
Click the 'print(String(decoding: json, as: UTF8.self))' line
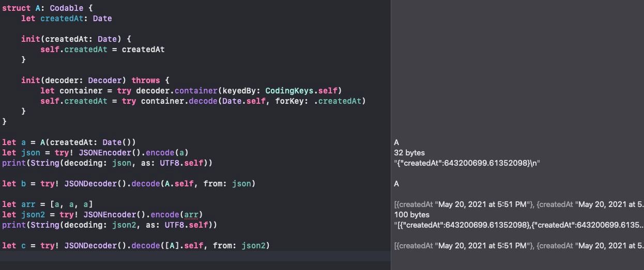click(x=107, y=163)
